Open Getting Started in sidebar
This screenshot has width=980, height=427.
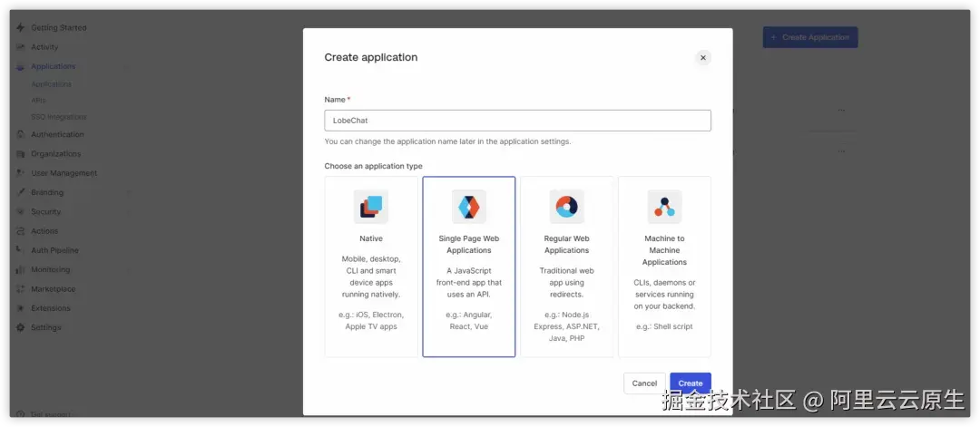click(x=59, y=27)
